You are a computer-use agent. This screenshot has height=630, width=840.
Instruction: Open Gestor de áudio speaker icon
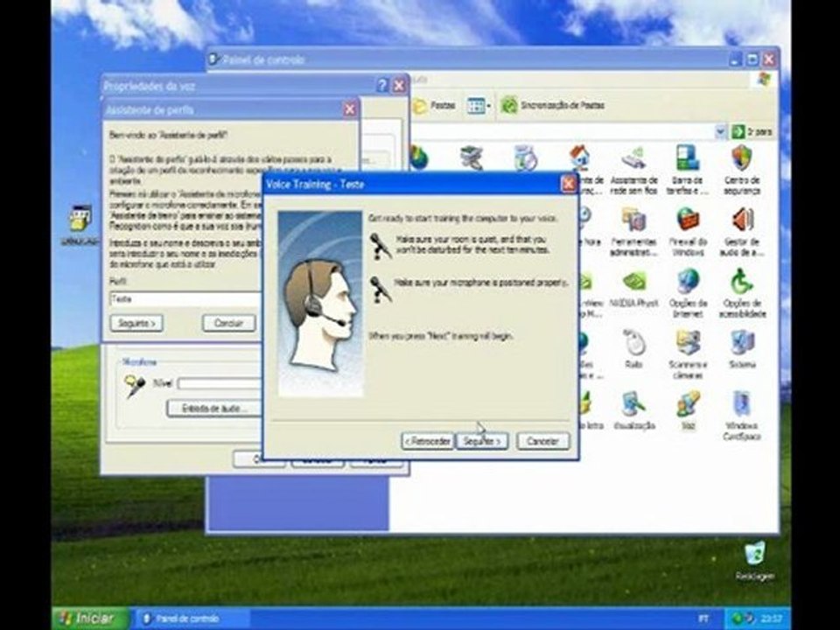tap(742, 231)
